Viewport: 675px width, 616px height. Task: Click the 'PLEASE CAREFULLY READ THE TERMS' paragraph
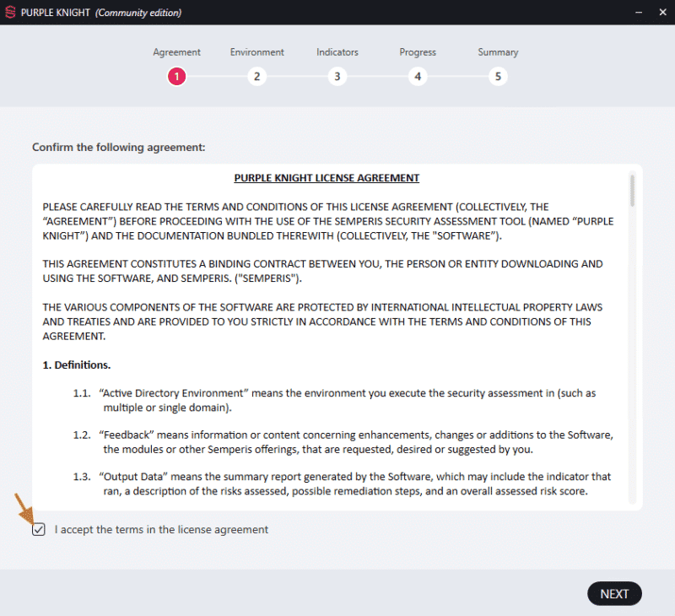pos(328,221)
